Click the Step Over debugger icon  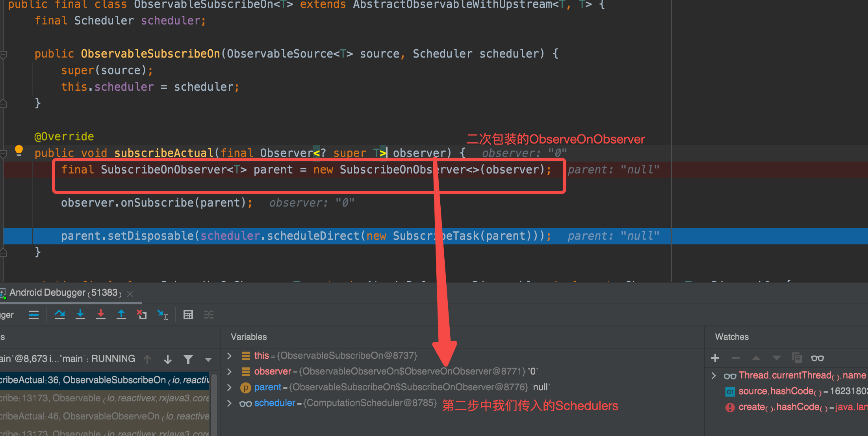(x=60, y=315)
